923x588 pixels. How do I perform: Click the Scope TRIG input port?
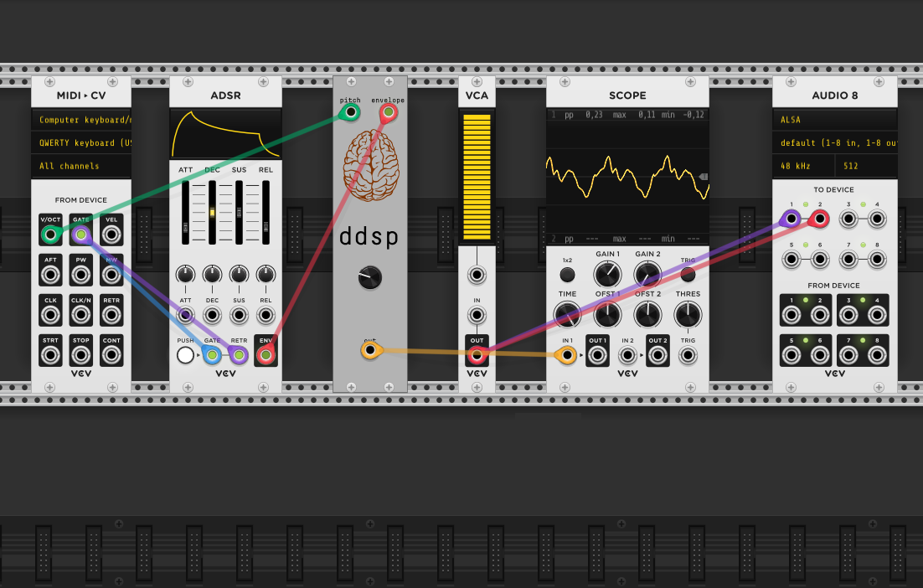688,355
